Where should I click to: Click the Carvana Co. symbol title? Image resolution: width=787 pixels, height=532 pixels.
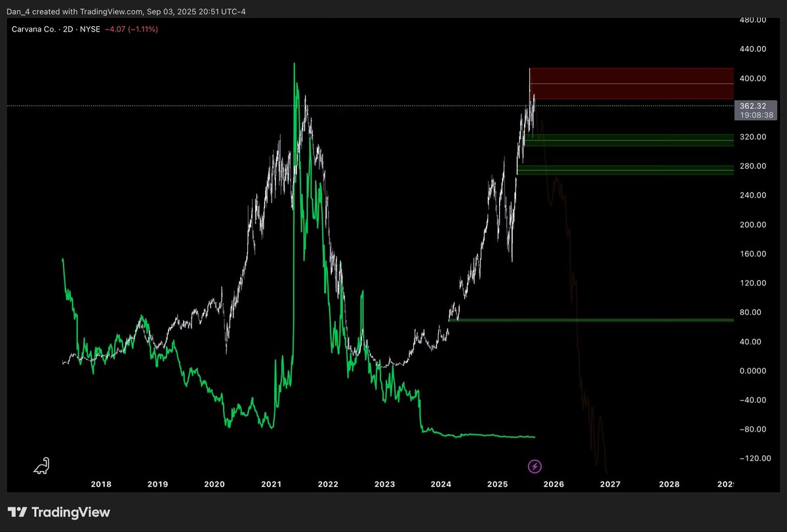[x=34, y=29]
